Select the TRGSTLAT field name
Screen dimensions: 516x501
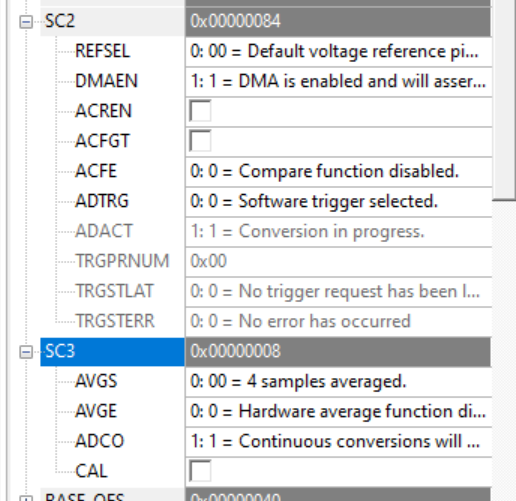coord(115,291)
